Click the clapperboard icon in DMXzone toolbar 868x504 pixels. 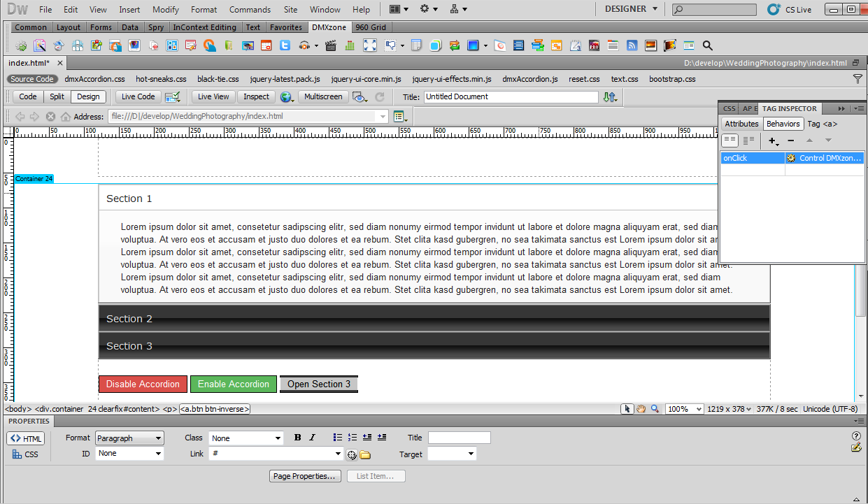coord(331,45)
